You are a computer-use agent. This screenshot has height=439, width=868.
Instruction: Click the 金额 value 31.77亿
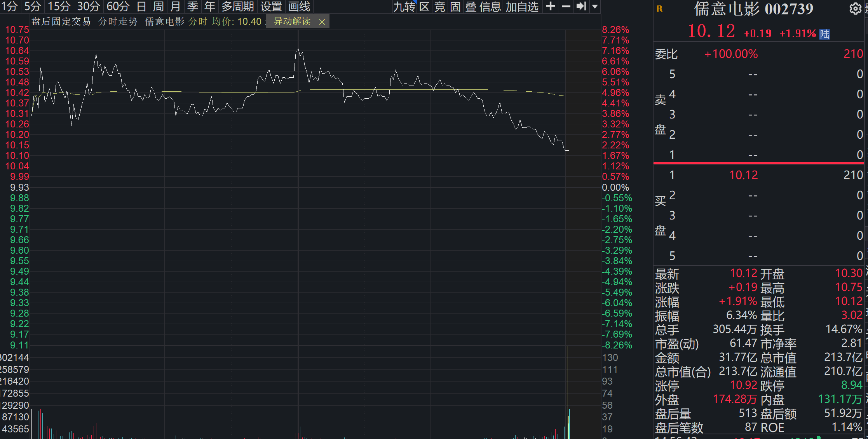pyautogui.click(x=738, y=357)
